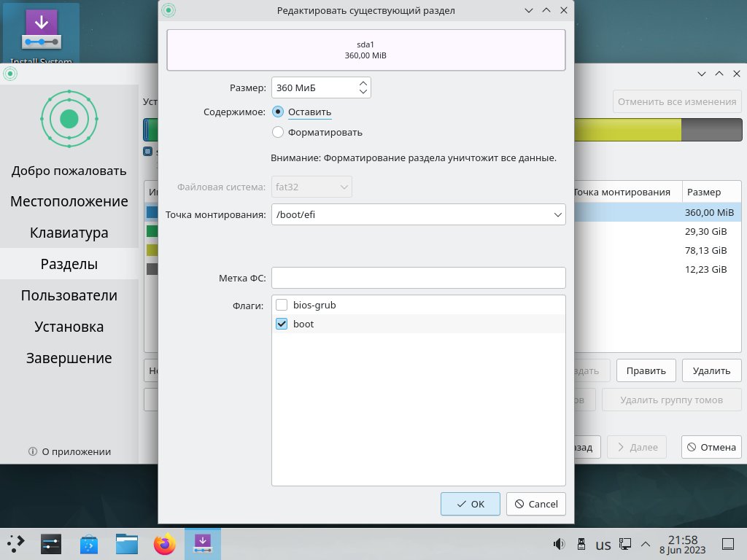Click the sda1 partition bar in dialog
The image size is (747, 560).
click(366, 50)
